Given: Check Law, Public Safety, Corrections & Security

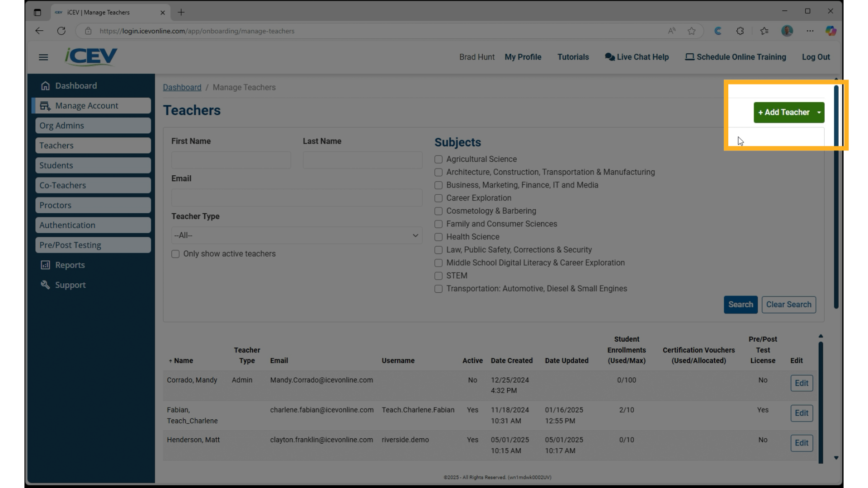Looking at the screenshot, I should pos(439,250).
